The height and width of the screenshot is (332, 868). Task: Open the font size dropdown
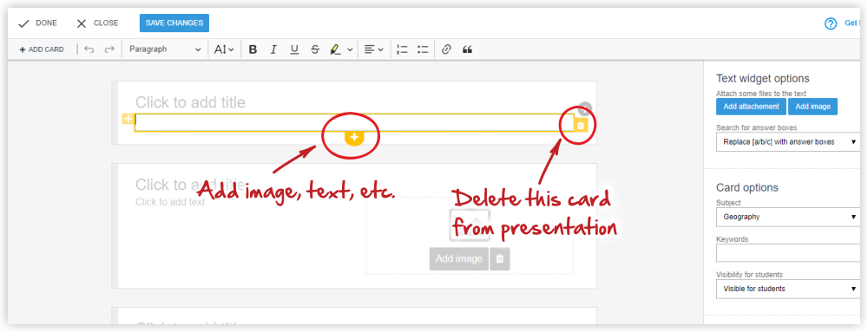coord(224,49)
